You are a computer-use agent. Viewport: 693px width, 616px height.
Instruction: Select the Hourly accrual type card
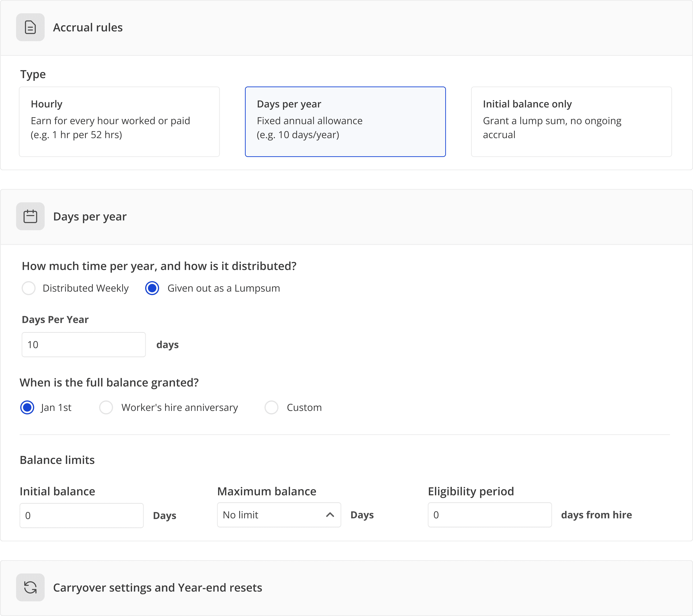tap(119, 122)
